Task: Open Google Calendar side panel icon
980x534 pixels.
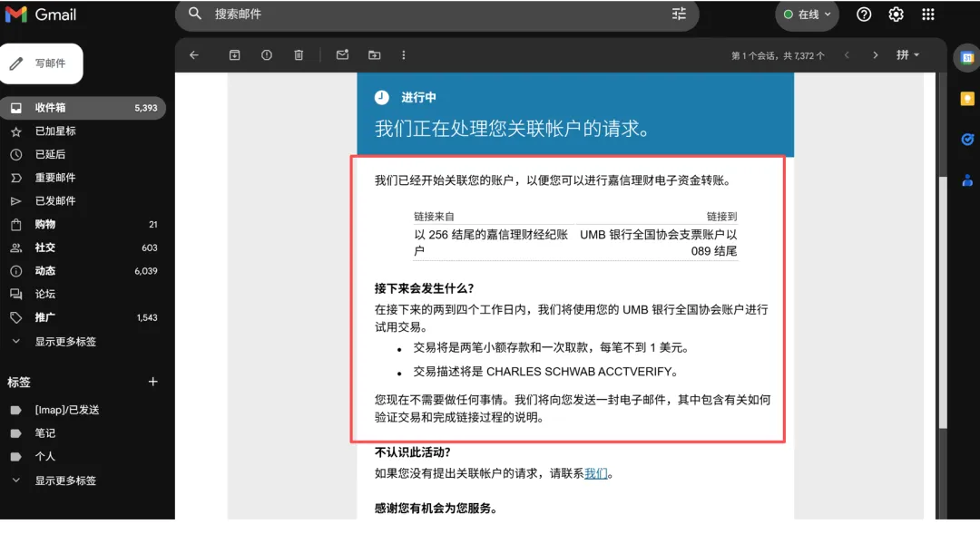Action: [967, 58]
